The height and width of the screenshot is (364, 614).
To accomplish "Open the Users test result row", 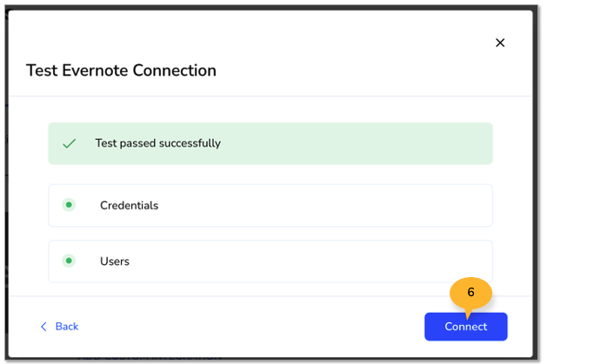I will click(270, 261).
